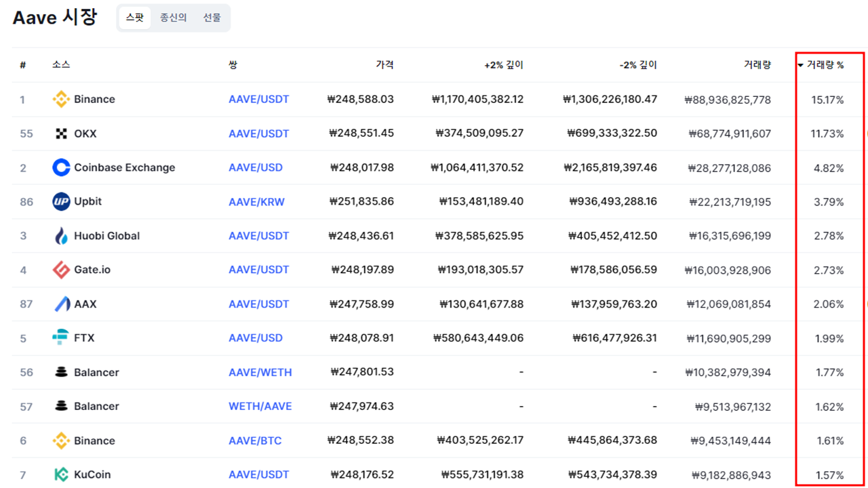The height and width of the screenshot is (488, 868).
Task: Open the AAX AAVE/USDT pair link
Action: (258, 304)
